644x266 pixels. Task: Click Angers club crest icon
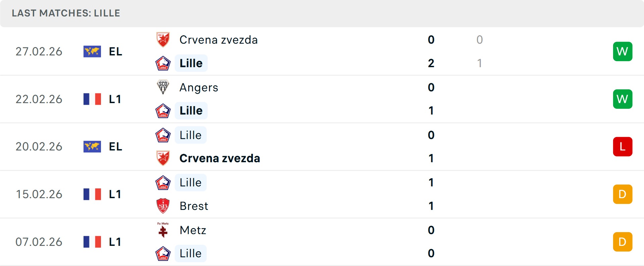(x=163, y=87)
